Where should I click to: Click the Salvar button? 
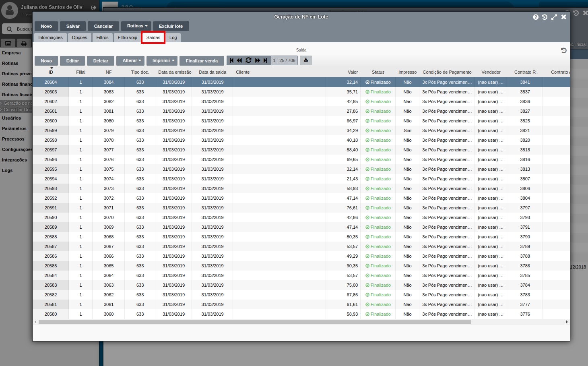[73, 26]
